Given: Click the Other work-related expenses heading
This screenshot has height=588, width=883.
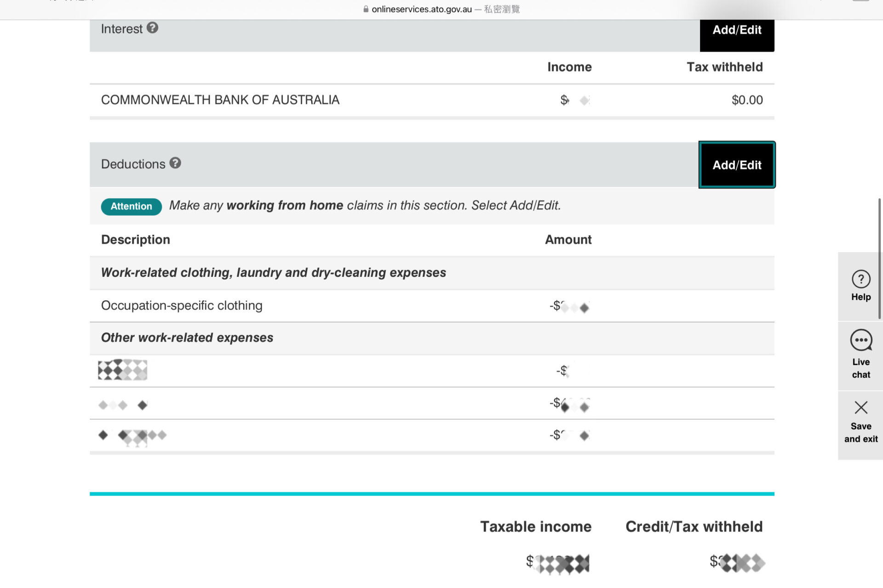Looking at the screenshot, I should click(x=187, y=338).
